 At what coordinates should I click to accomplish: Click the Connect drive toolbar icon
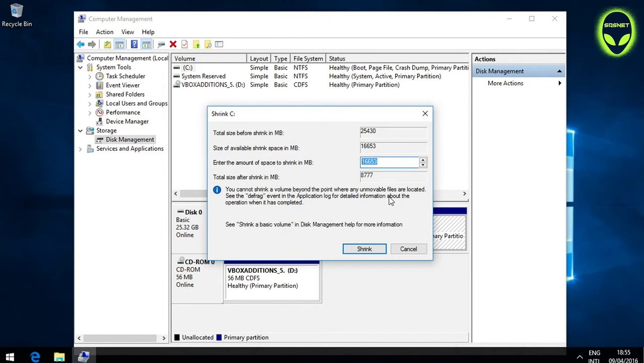[x=161, y=44]
